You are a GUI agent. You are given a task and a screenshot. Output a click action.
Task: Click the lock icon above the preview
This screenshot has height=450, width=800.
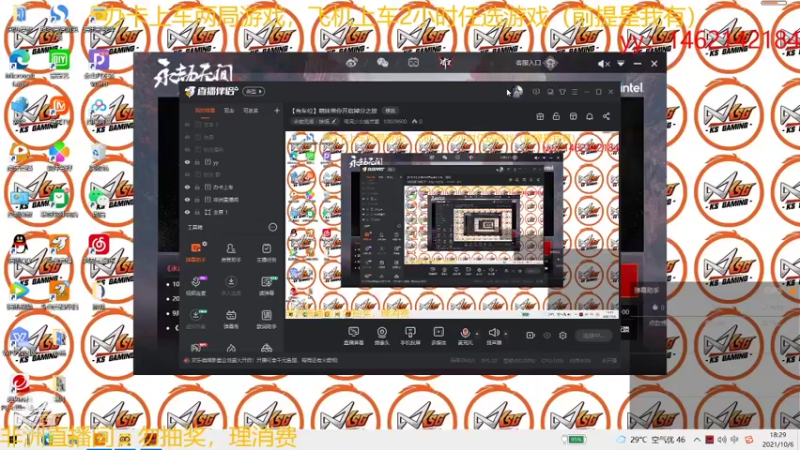click(x=556, y=116)
